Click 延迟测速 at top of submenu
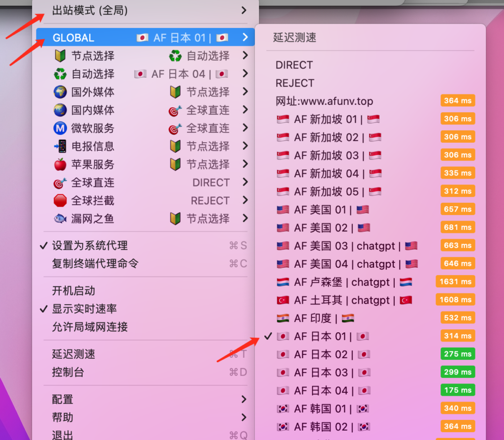The width and height of the screenshot is (504, 440). click(x=294, y=37)
